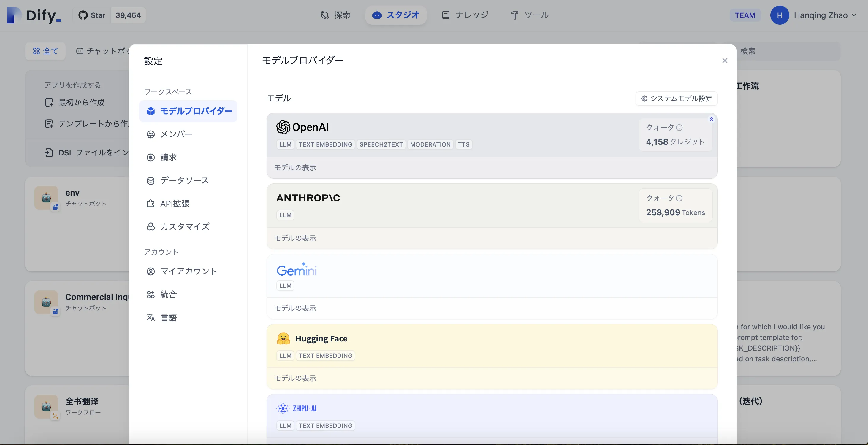The height and width of the screenshot is (445, 868).
Task: Collapse the OpenAI card with double-chevron
Action: coord(711,119)
